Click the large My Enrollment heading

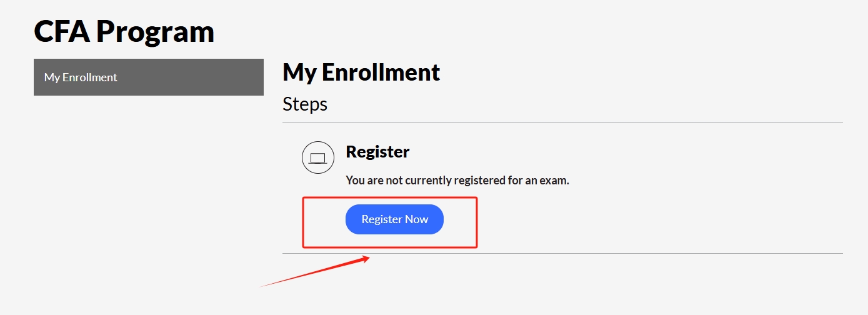point(361,72)
